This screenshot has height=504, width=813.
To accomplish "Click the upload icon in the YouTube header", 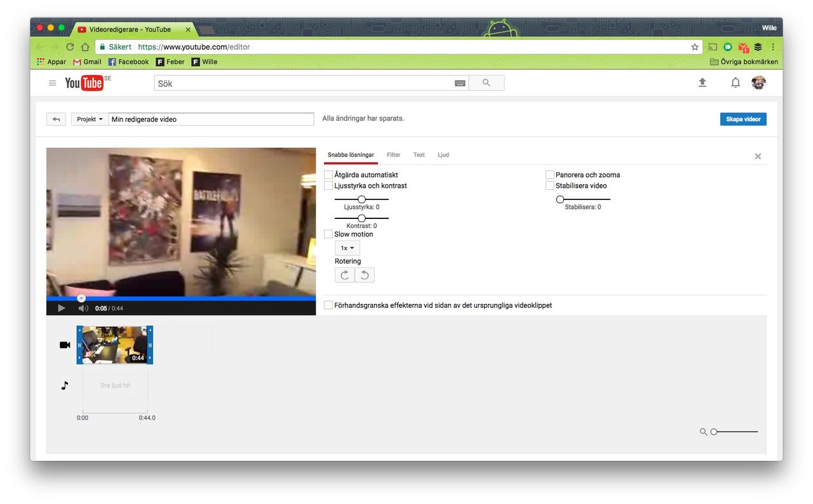I will pyautogui.click(x=702, y=83).
